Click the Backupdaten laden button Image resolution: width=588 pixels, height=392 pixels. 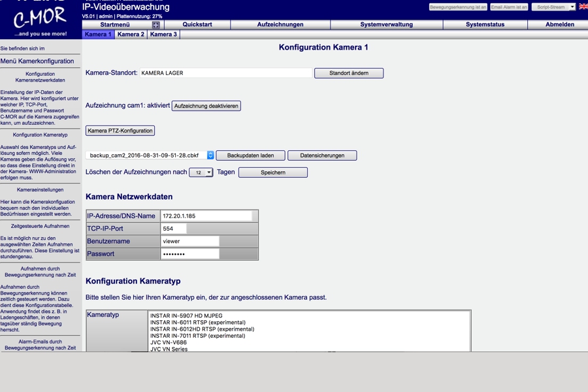250,155
